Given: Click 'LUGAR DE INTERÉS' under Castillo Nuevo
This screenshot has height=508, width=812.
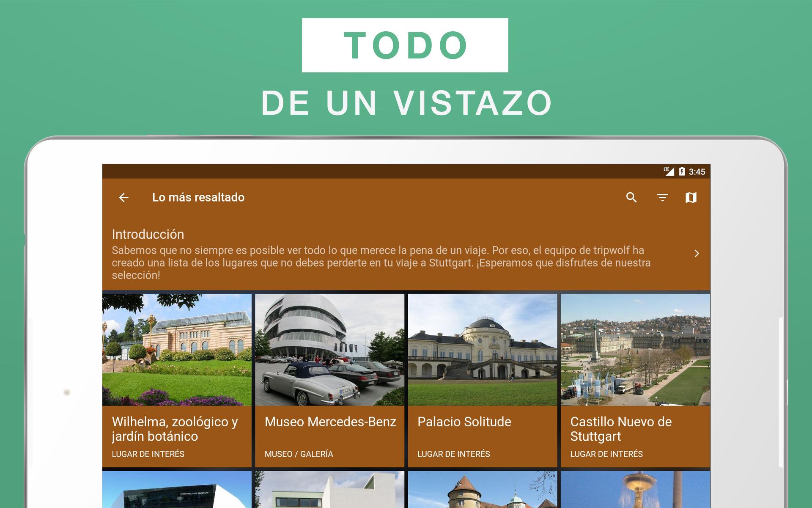Looking at the screenshot, I should coord(606,454).
